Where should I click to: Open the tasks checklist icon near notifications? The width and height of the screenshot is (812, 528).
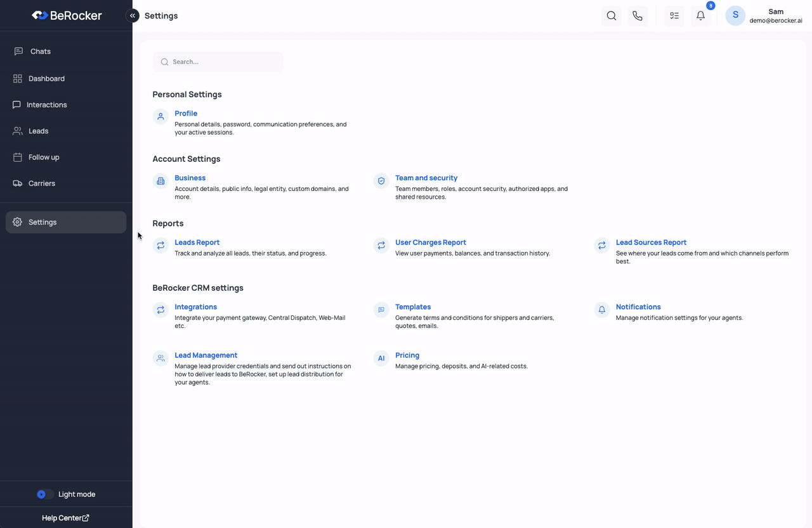(x=674, y=15)
